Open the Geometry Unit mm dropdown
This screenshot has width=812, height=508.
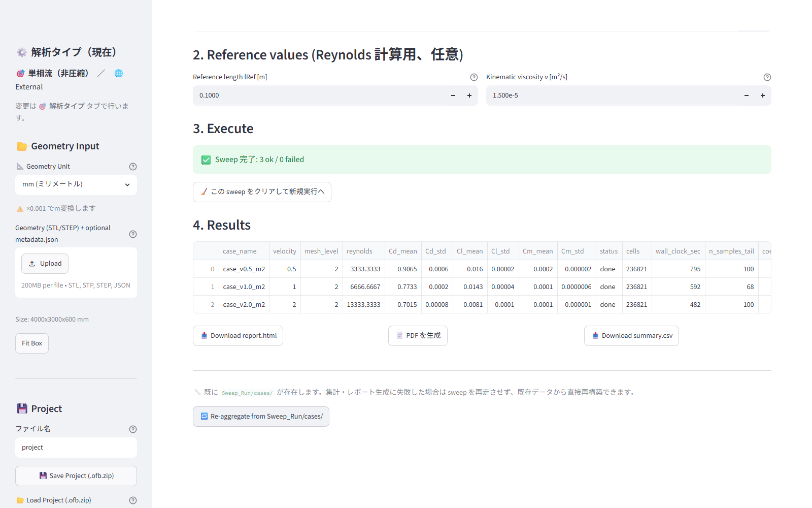[x=76, y=185]
